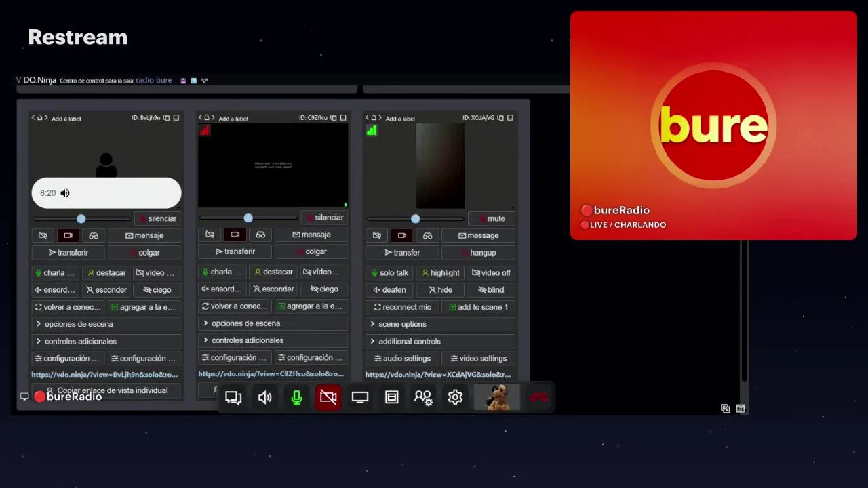Expand opciones de escena for guest C9Zffcu
The width and height of the screenshot is (868, 488).
273,323
